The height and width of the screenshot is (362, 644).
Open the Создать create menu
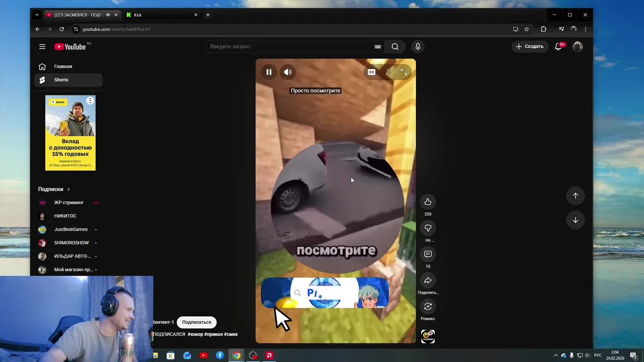tap(529, 46)
